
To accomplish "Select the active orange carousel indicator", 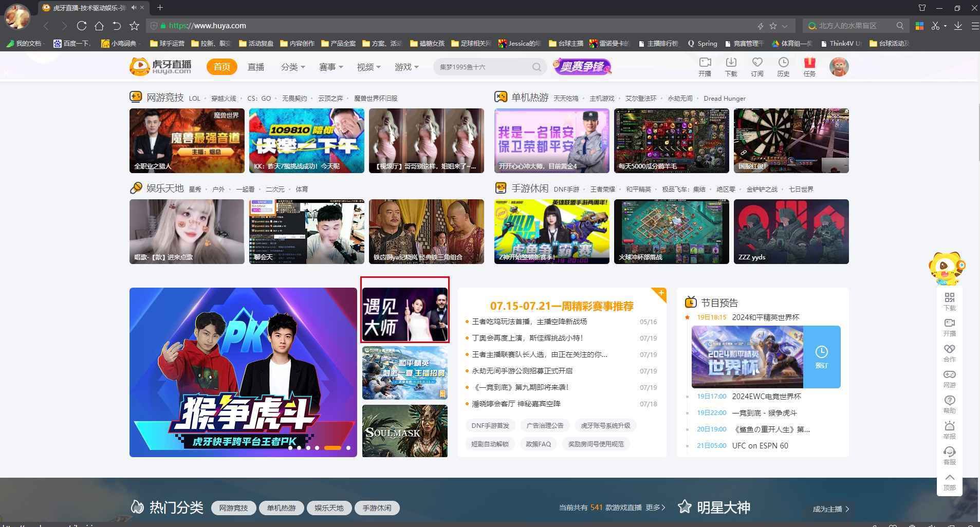I will (x=332, y=448).
